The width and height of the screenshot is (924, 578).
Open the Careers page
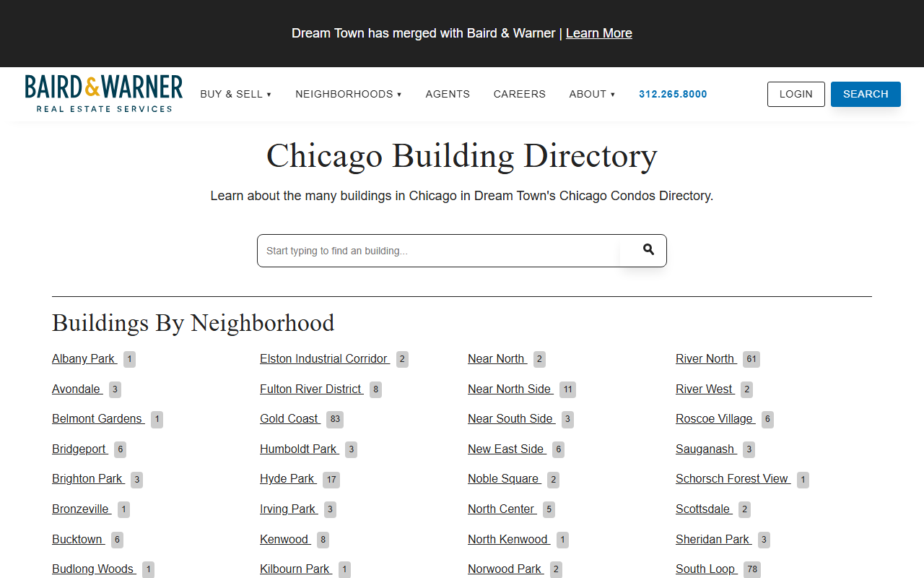(520, 94)
